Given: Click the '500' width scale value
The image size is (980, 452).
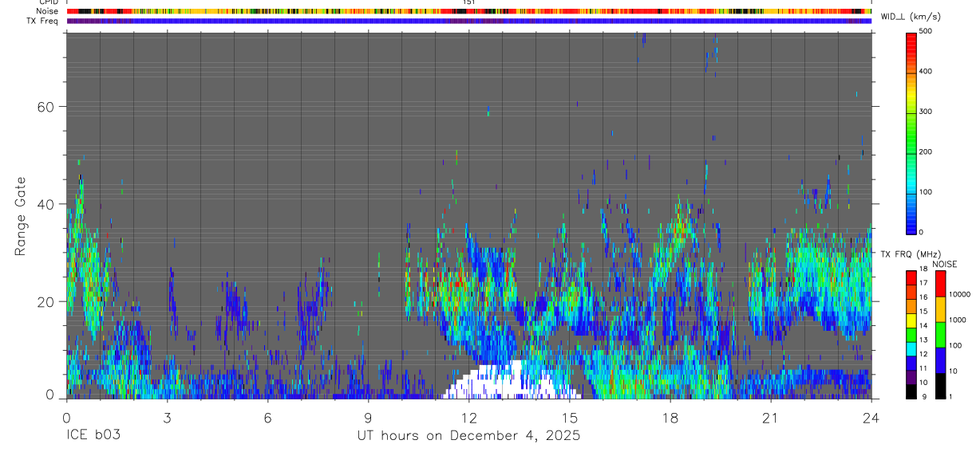Looking at the screenshot, I should point(926,32).
